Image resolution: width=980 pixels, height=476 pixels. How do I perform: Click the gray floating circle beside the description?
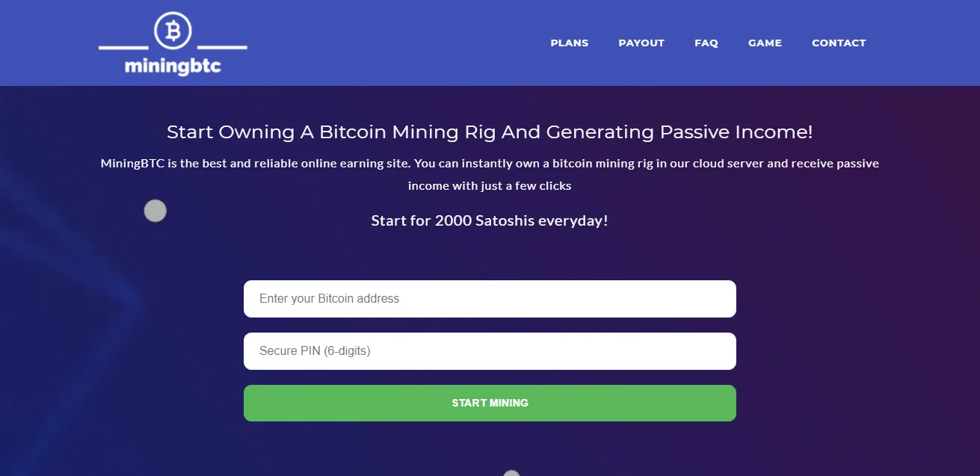point(155,211)
